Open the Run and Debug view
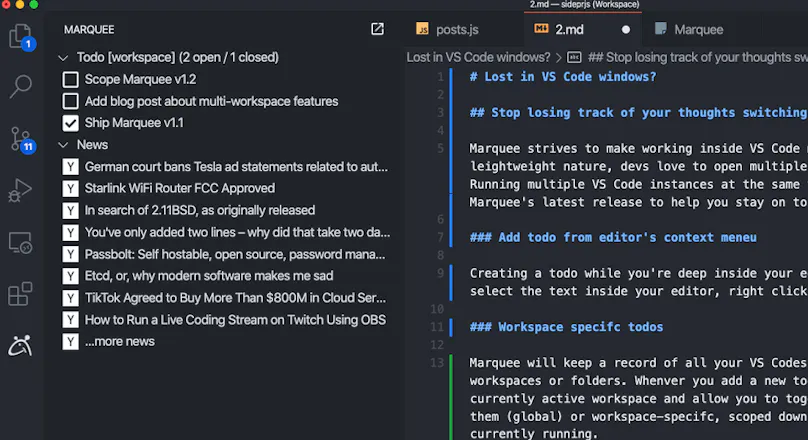The width and height of the screenshot is (808, 440). (x=21, y=191)
